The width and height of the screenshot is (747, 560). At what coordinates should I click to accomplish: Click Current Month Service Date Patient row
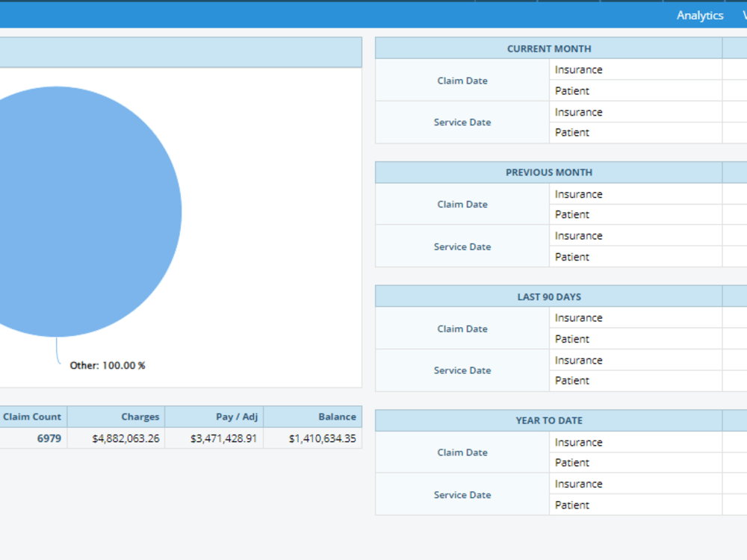pos(636,132)
